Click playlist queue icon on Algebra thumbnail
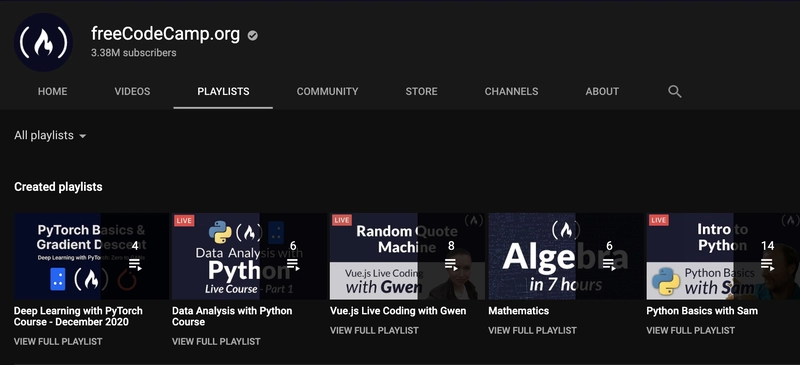 (x=609, y=264)
